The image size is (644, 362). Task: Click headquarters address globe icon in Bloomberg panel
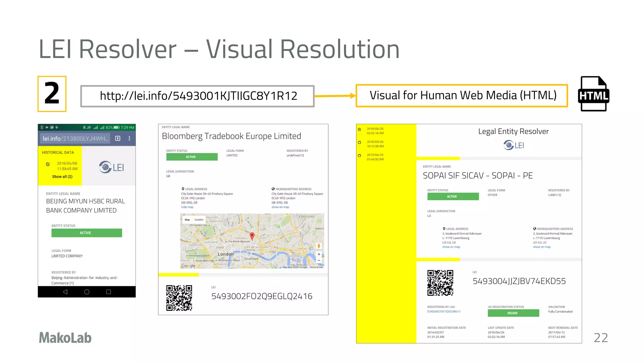click(x=273, y=189)
